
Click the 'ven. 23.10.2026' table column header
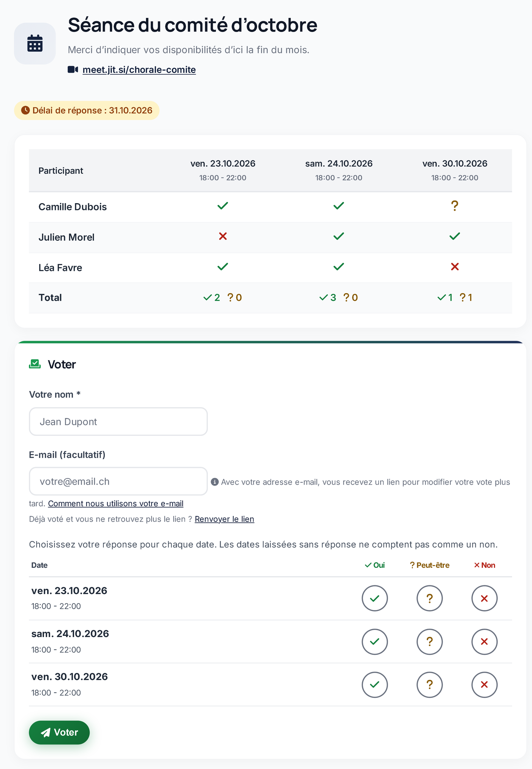(223, 170)
